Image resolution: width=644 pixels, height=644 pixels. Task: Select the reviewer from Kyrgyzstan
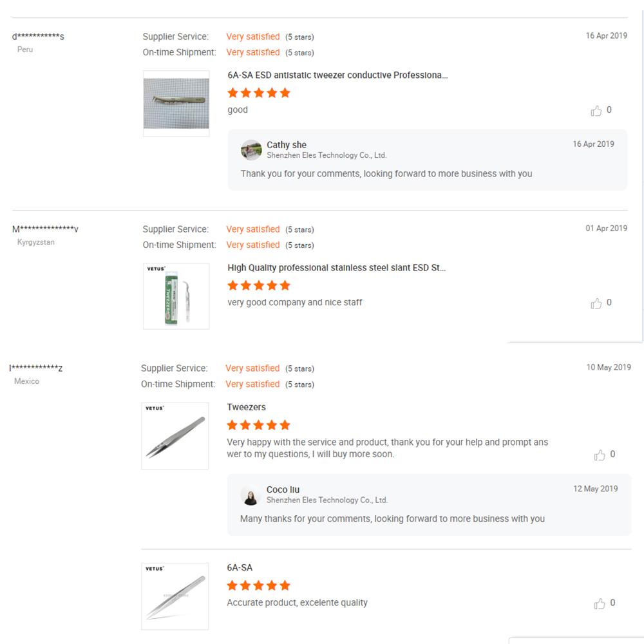tap(46, 229)
